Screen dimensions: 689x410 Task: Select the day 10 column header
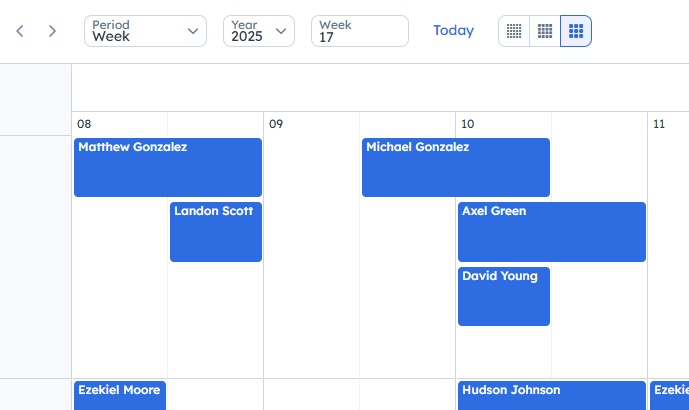[467, 124]
